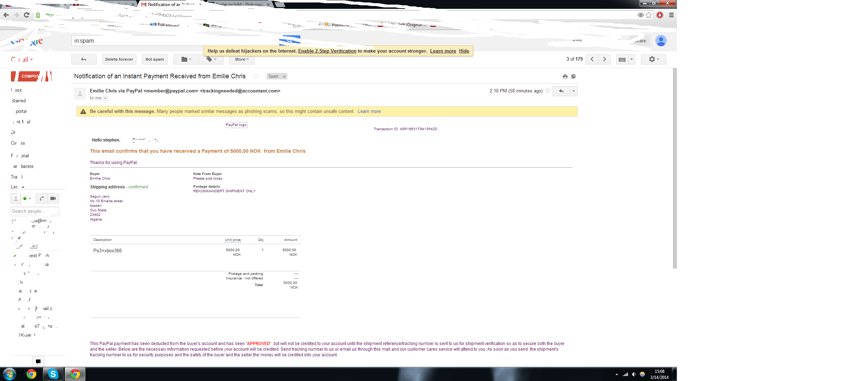Go to the newer message arrow
The width and height of the screenshot is (868, 381).
pyautogui.click(x=592, y=59)
